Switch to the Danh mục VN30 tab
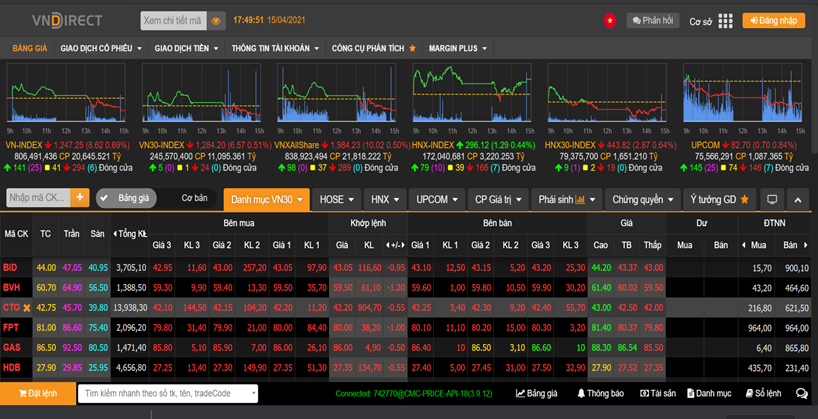This screenshot has height=419, width=818. pyautogui.click(x=266, y=199)
